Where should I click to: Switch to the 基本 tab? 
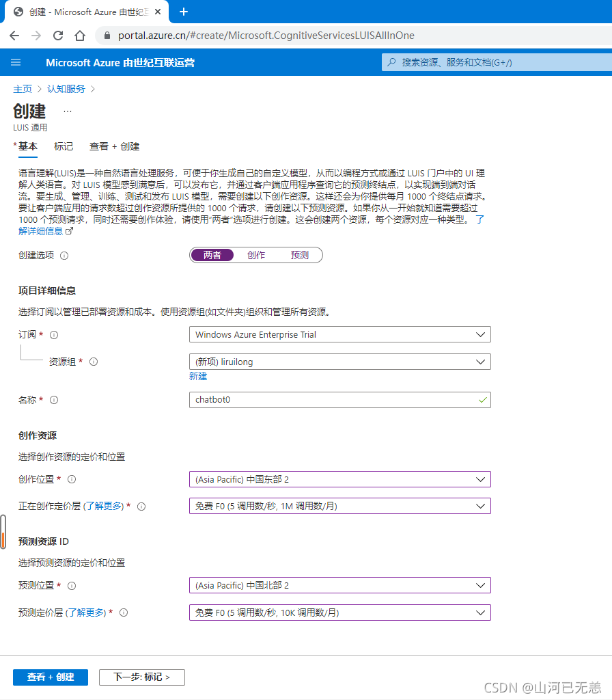[x=27, y=146]
